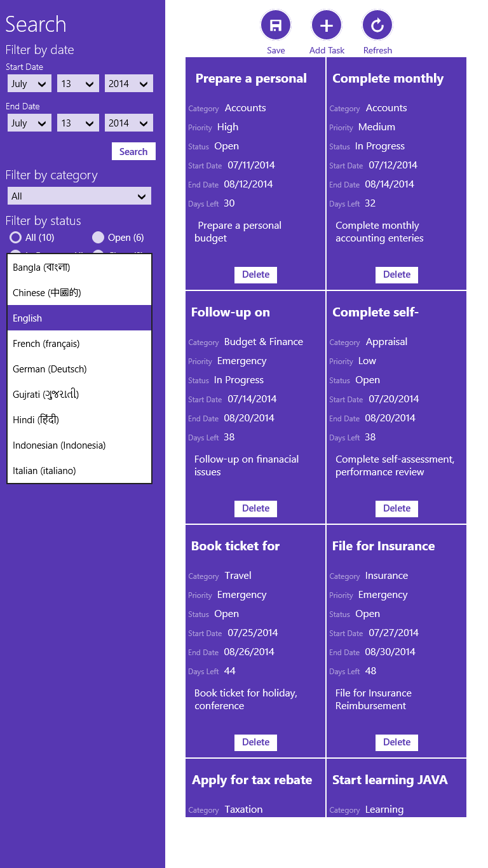
Task: Delete the Complete self-assessment task
Action: [x=396, y=508]
